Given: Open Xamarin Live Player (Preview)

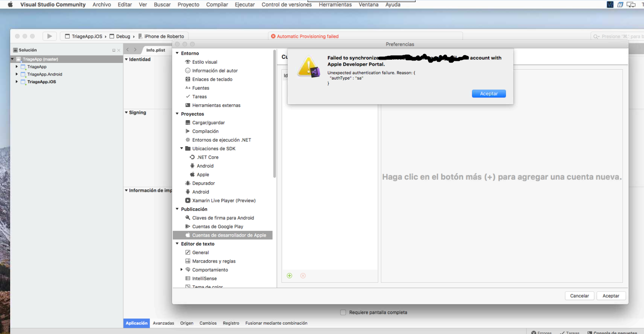Looking at the screenshot, I should coord(224,200).
